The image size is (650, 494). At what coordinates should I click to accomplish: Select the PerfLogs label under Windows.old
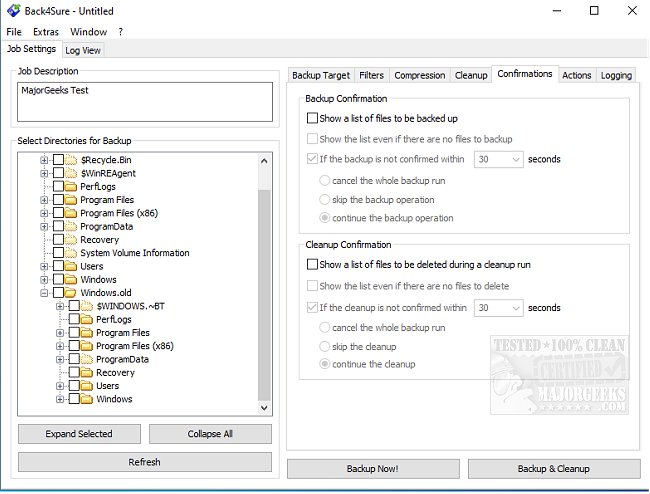pyautogui.click(x=114, y=320)
